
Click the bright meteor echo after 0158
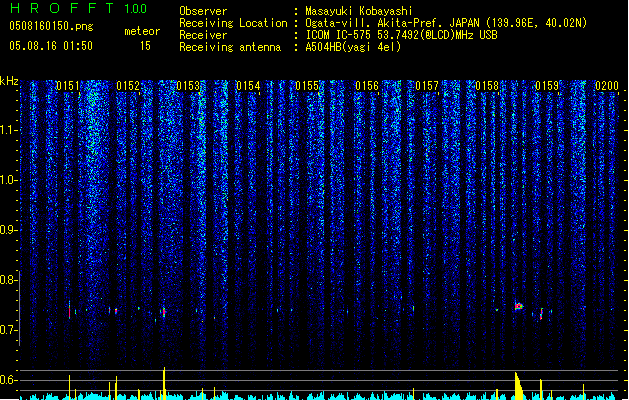tap(519, 307)
